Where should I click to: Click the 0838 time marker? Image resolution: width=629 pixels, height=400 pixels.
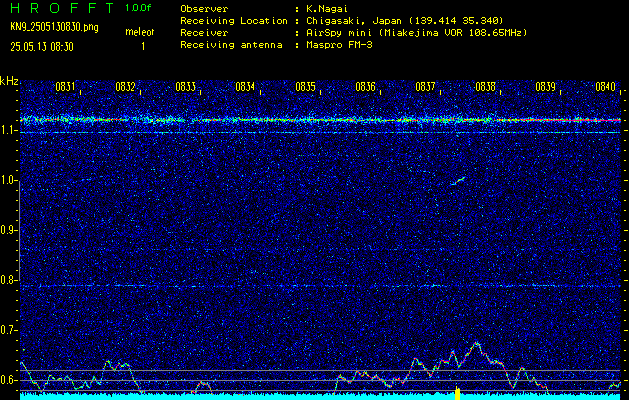pos(485,86)
